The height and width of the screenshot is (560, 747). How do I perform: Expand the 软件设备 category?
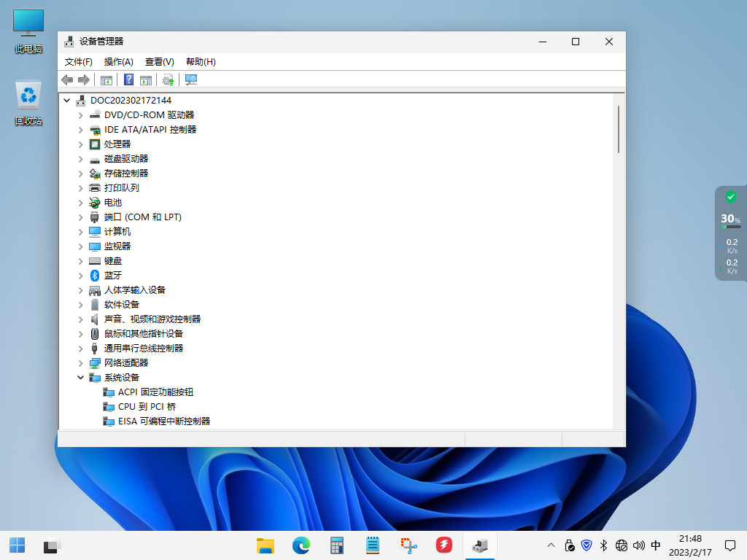80,305
